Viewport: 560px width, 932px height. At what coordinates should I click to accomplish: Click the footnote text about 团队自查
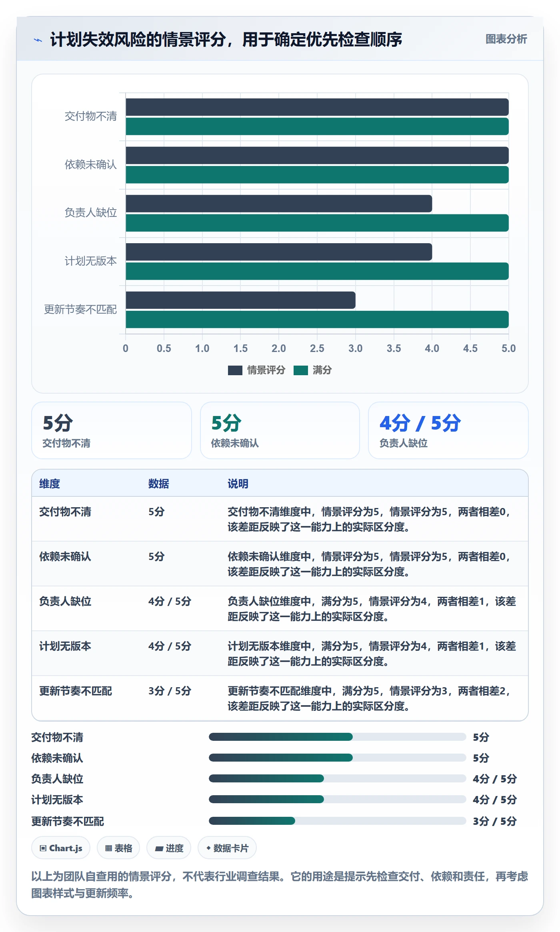point(280,884)
